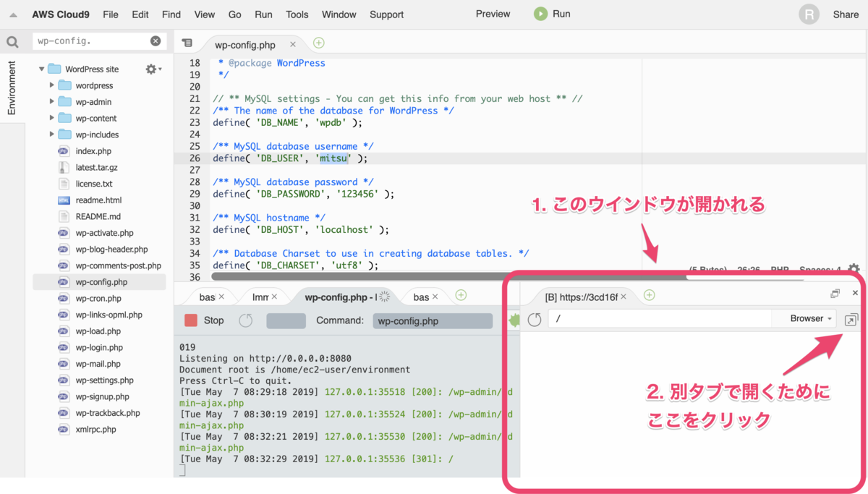Viewport: 868px width, 494px height.
Task: Click the Preview button in top bar
Action: coord(493,14)
